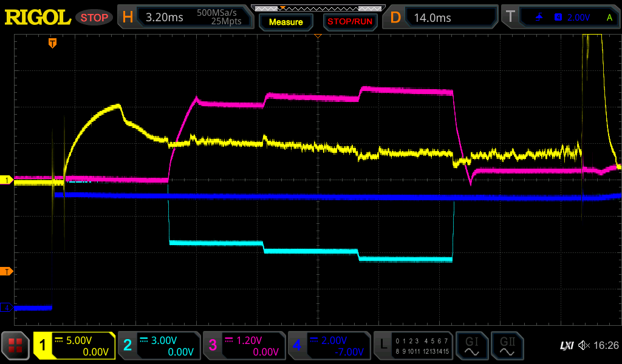Click the channel 4 ground marker on left edge
622x364 pixels.
click(7, 308)
